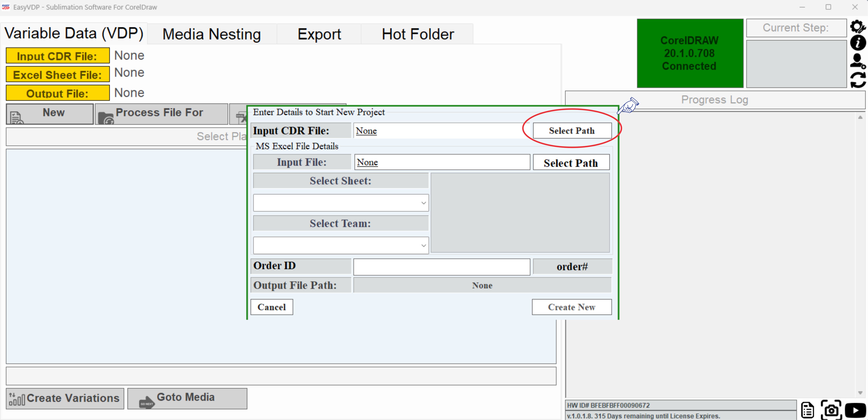The image size is (868, 420).
Task: Take a screenshot with the camera capture icon
Action: [x=832, y=410]
